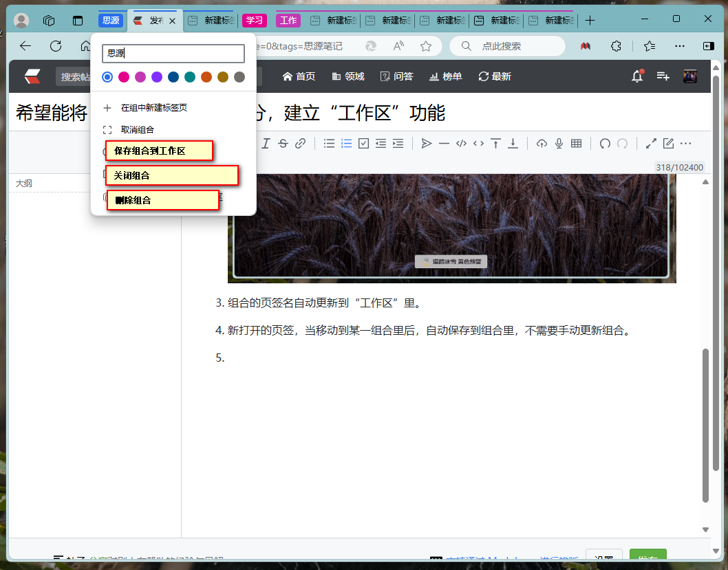Viewport: 728px width, 570px height.
Task: Click the insert link icon
Action: [x=300, y=143]
